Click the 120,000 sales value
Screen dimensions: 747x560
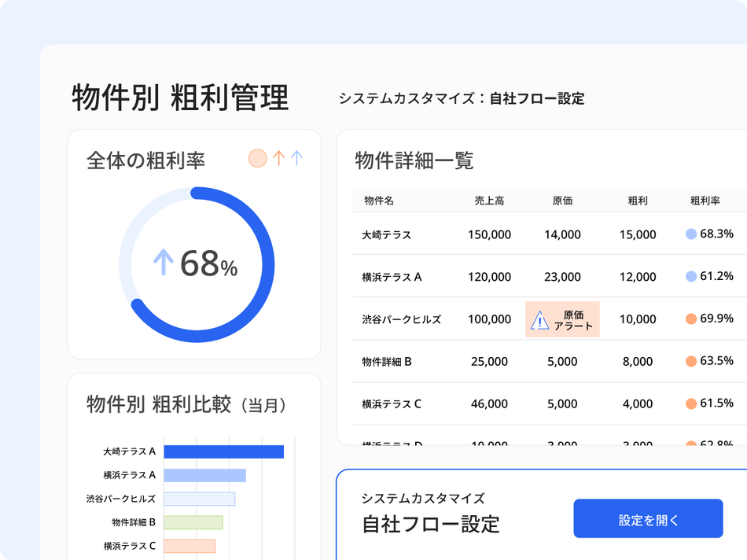(x=489, y=277)
